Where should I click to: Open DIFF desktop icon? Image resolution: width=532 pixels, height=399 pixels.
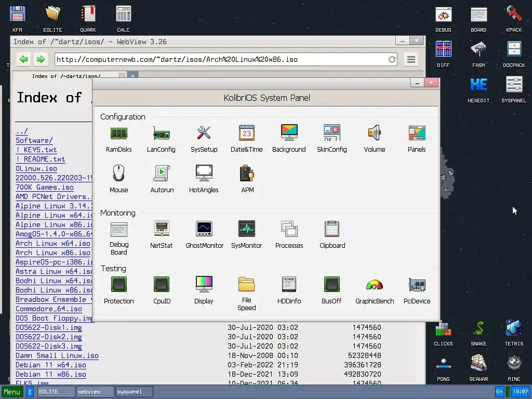(444, 49)
